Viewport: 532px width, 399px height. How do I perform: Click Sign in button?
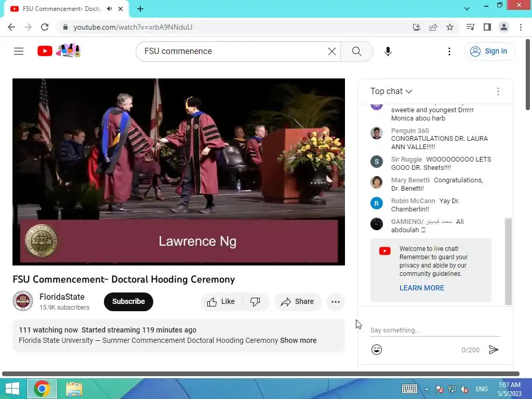pyautogui.click(x=489, y=51)
